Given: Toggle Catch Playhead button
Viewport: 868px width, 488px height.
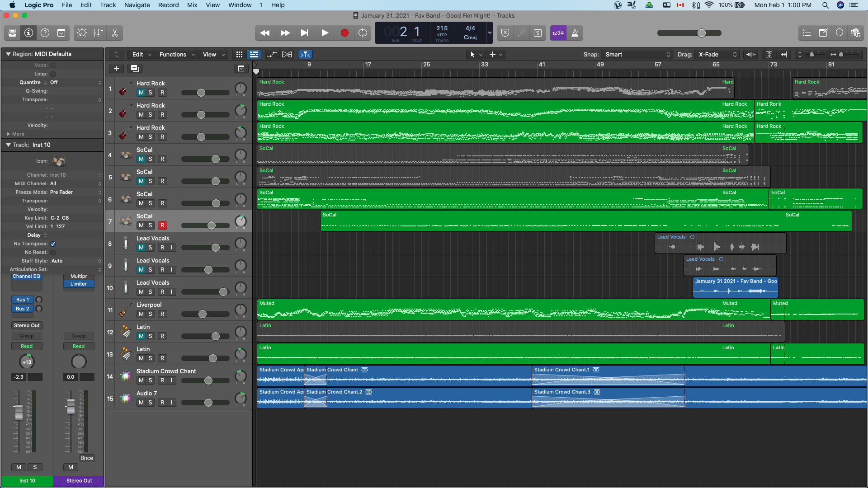Looking at the screenshot, I should click(306, 54).
